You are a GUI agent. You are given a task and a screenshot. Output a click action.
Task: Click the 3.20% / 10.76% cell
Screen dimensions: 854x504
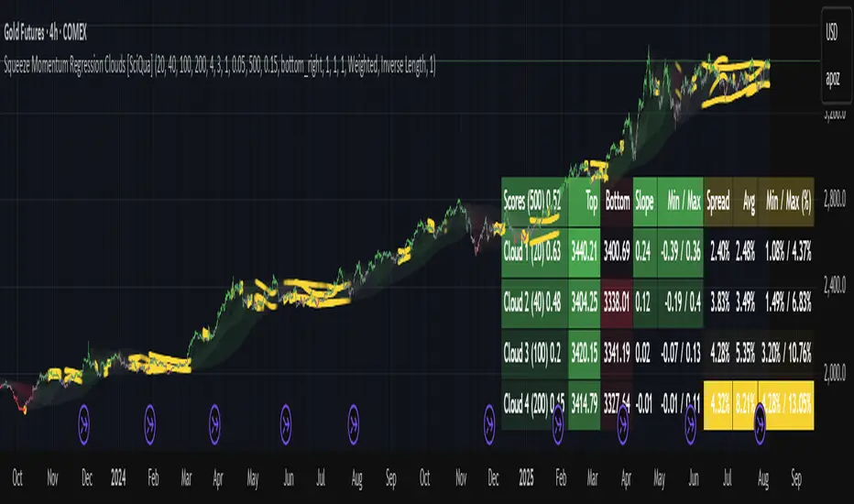click(x=788, y=354)
